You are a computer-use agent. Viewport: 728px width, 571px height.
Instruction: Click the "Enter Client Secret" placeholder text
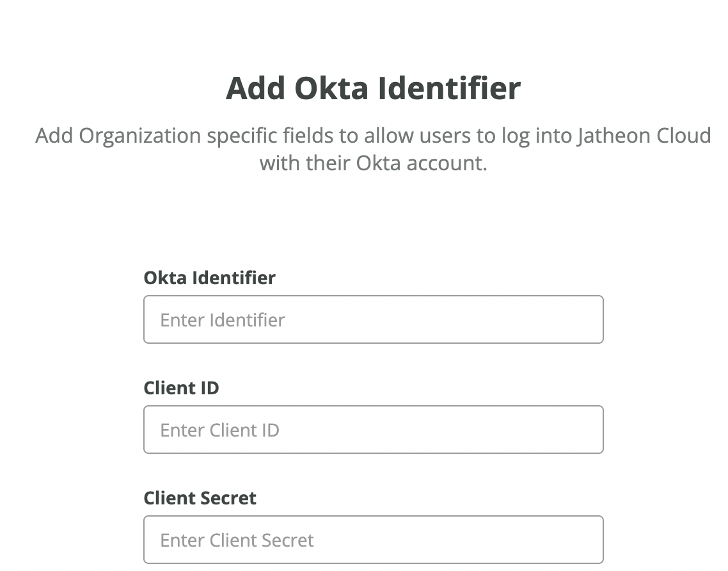point(237,540)
